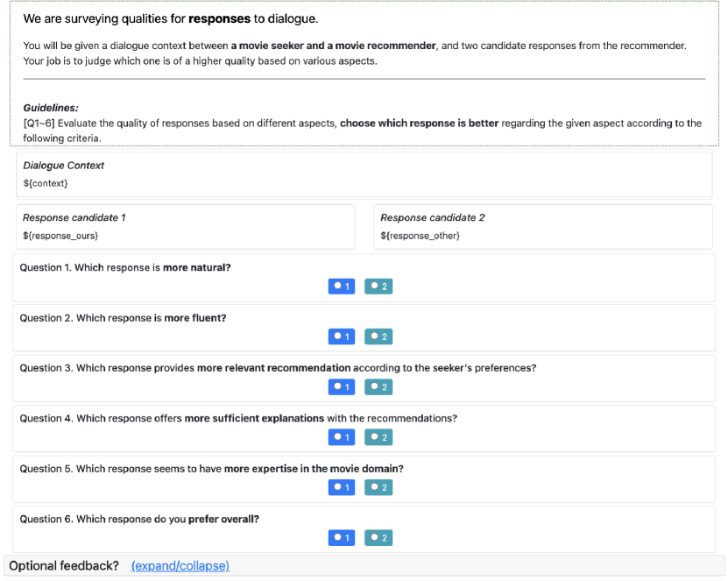Click the Guidelines heading text
The width and height of the screenshot is (728, 581).
pos(51,108)
